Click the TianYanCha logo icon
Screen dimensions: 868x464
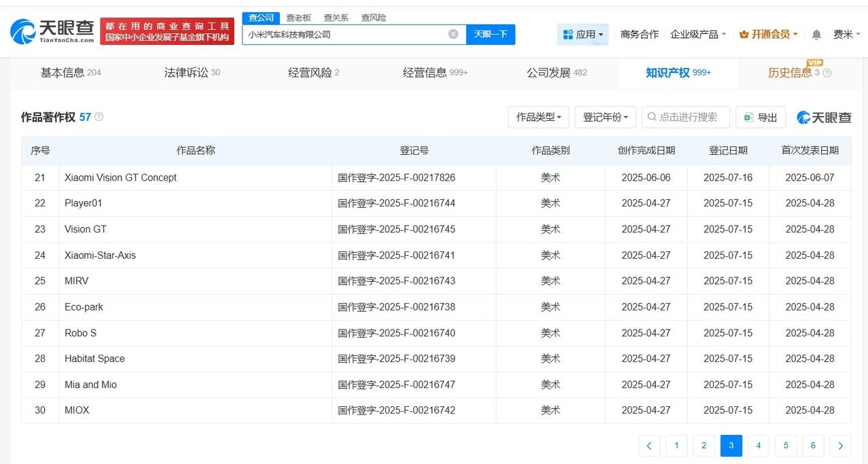[22, 31]
